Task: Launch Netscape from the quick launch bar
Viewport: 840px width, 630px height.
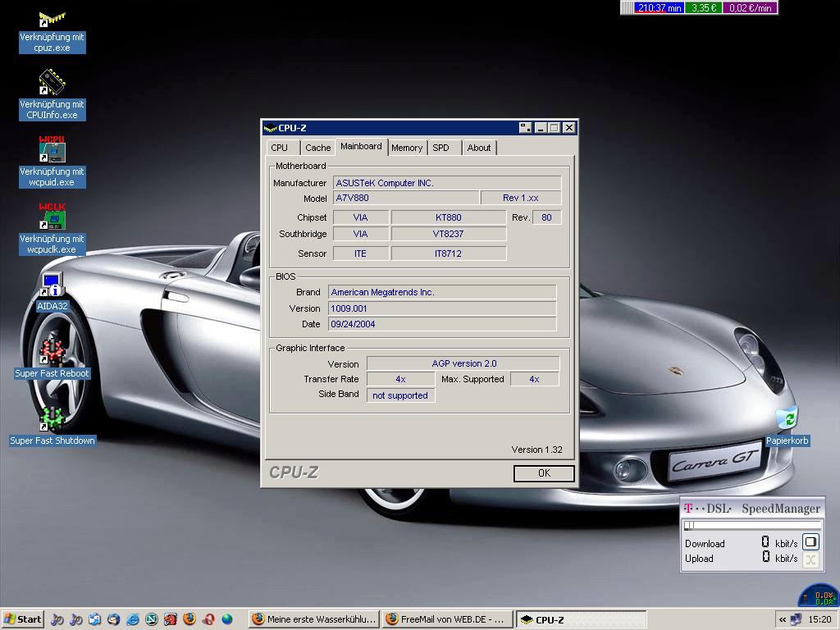Action: (152, 619)
